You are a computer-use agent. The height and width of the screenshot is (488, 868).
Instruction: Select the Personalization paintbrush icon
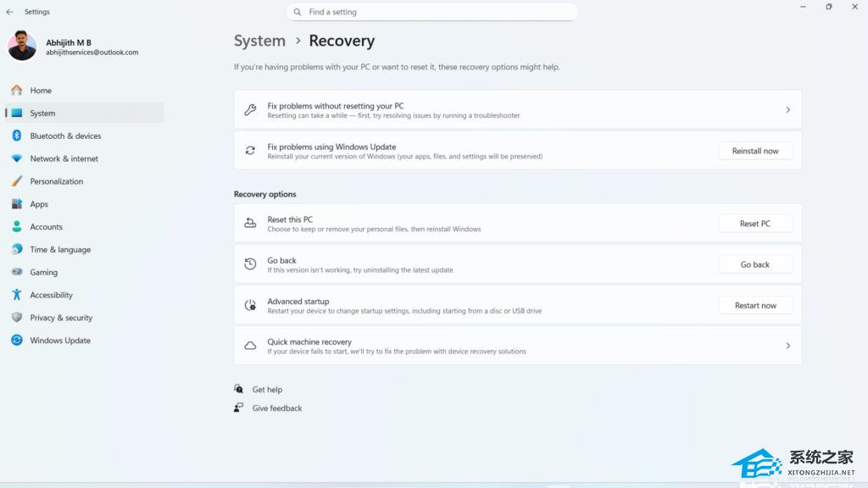[16, 181]
